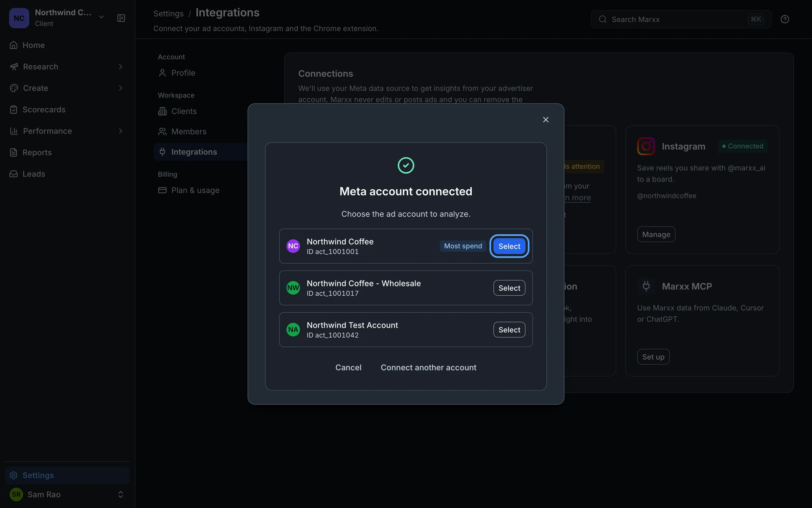Click the Marxx MCP plug icon
The width and height of the screenshot is (812, 508).
coord(646,286)
